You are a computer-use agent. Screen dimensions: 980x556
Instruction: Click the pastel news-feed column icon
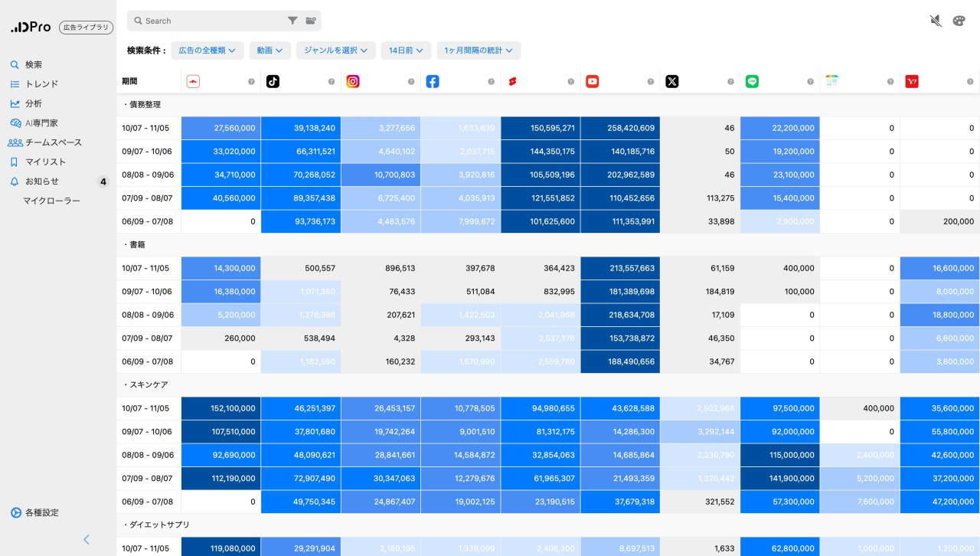click(831, 81)
